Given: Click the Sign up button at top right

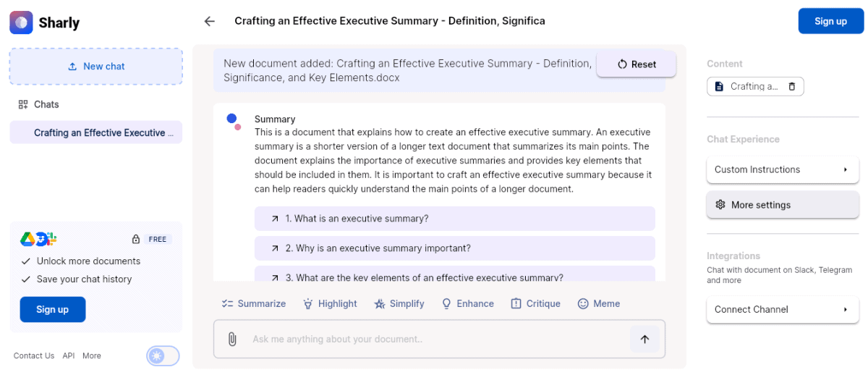Looking at the screenshot, I should [x=830, y=21].
